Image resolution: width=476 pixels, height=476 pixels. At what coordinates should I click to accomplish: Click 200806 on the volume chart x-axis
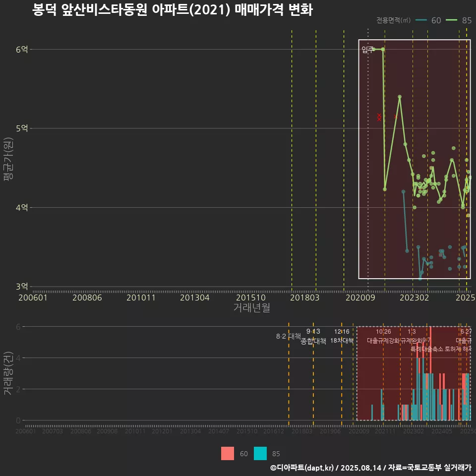(81, 431)
